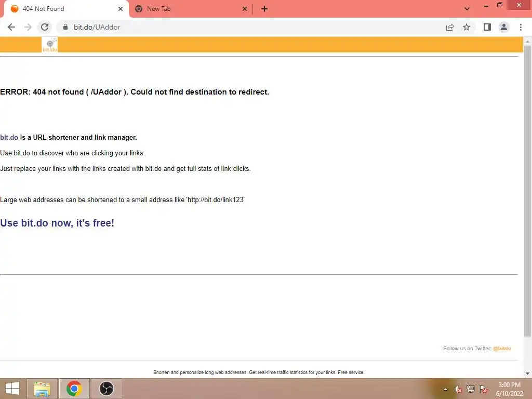Viewport: 532px width, 399px height.
Task: Close the New Tab tab
Action: click(245, 9)
